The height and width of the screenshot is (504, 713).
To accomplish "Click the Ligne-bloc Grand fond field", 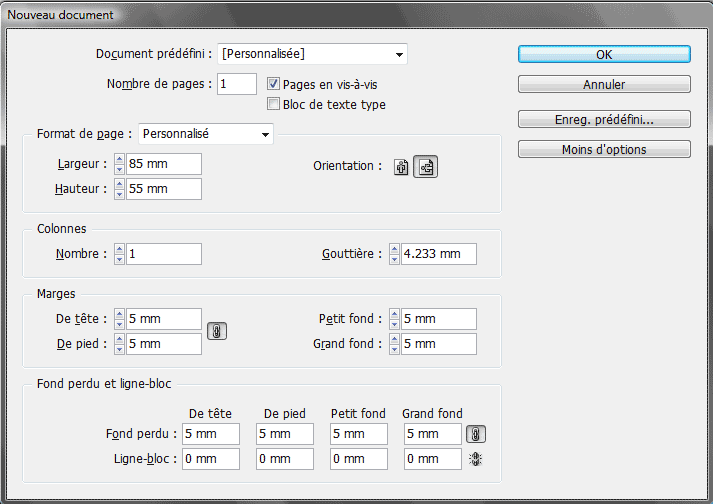I will (432, 459).
